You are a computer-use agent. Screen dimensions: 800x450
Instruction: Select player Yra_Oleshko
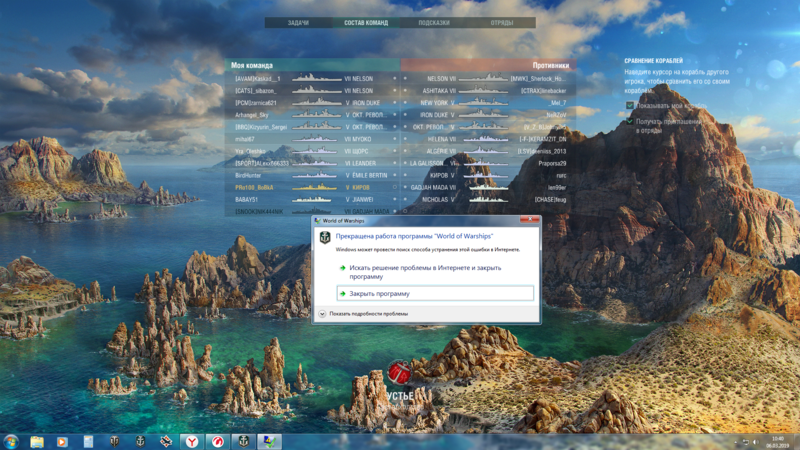250,151
